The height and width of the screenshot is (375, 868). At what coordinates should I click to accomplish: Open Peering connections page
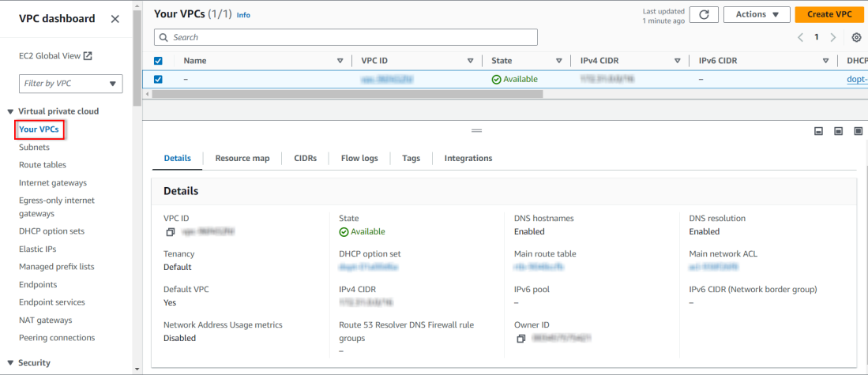click(x=57, y=337)
